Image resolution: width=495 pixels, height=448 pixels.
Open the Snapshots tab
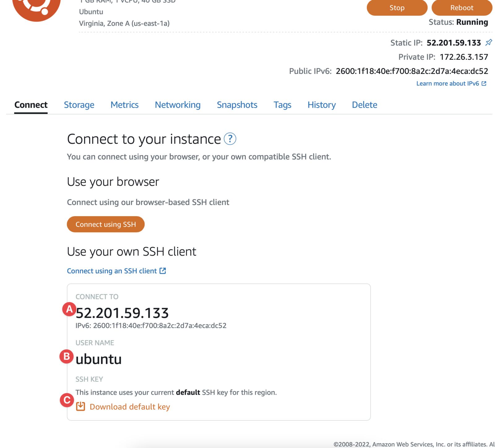click(237, 105)
